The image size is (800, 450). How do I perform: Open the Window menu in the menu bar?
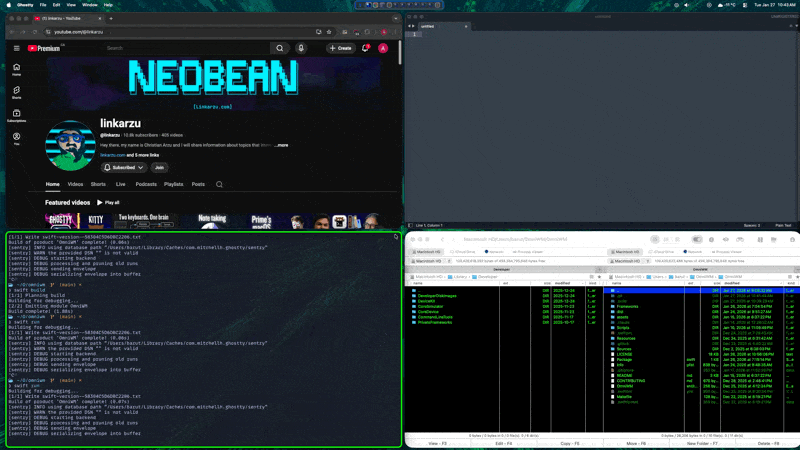coord(90,5)
